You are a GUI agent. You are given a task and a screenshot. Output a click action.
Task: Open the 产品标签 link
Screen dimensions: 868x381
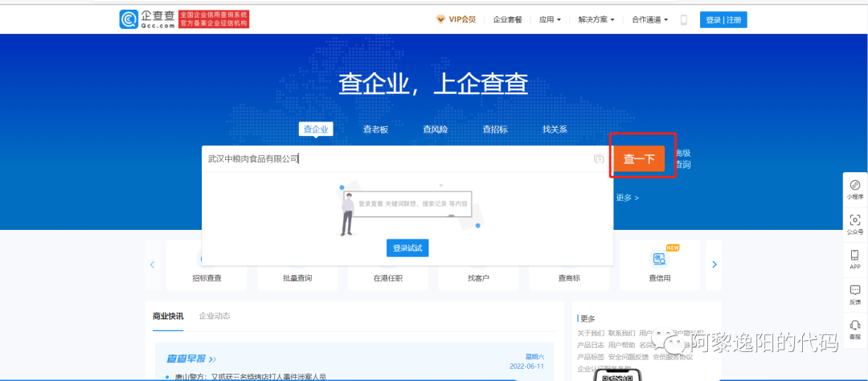[591, 357]
